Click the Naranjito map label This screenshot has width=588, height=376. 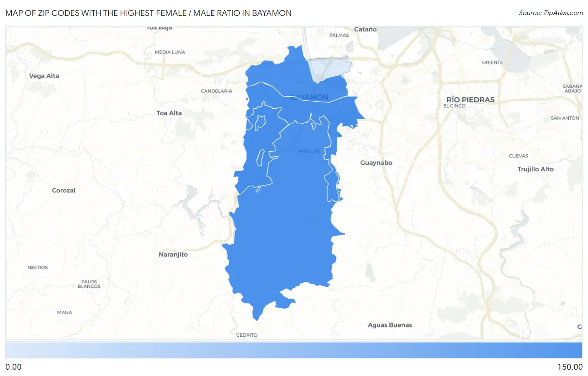[173, 254]
